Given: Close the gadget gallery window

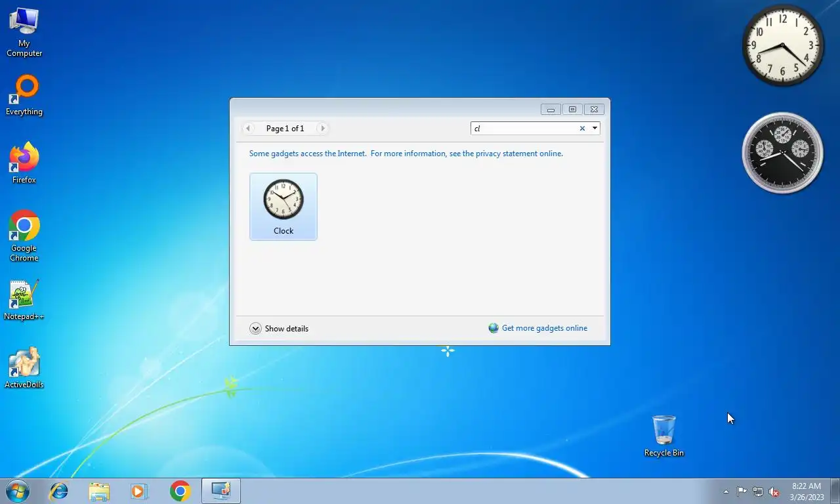Looking at the screenshot, I should [x=594, y=110].
